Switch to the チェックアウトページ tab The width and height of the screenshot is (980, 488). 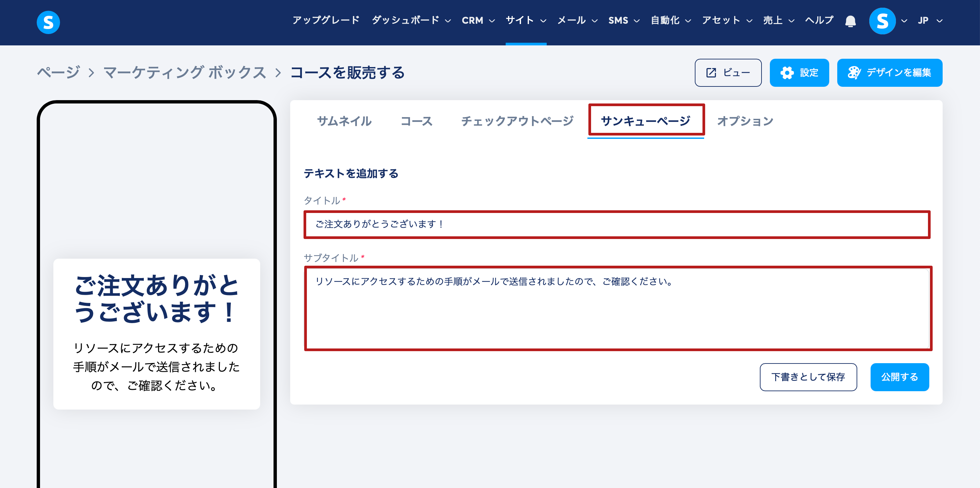click(517, 121)
